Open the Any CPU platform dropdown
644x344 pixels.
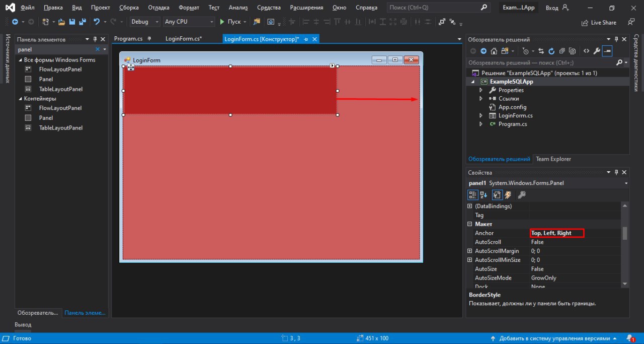[189, 22]
